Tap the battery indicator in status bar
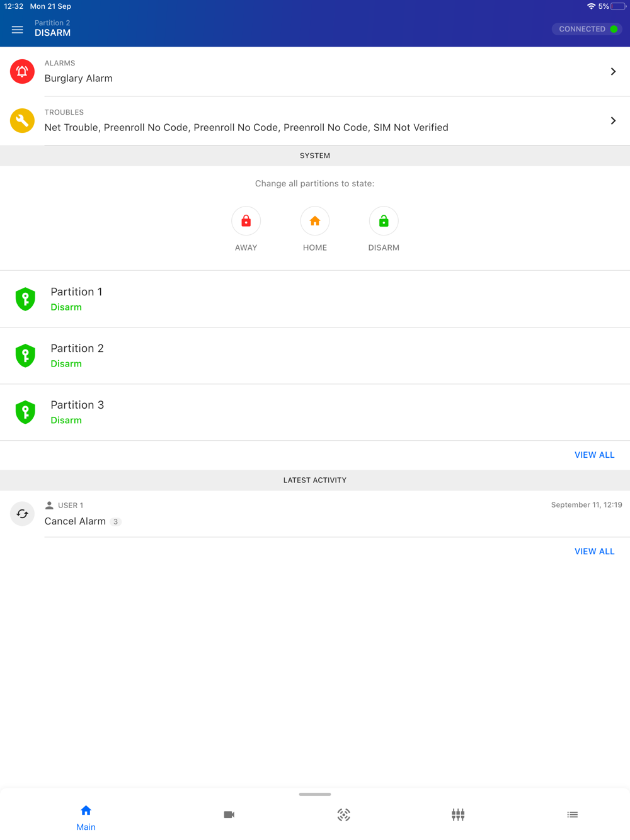Viewport: 630px width, 840px height. pyautogui.click(x=618, y=6)
